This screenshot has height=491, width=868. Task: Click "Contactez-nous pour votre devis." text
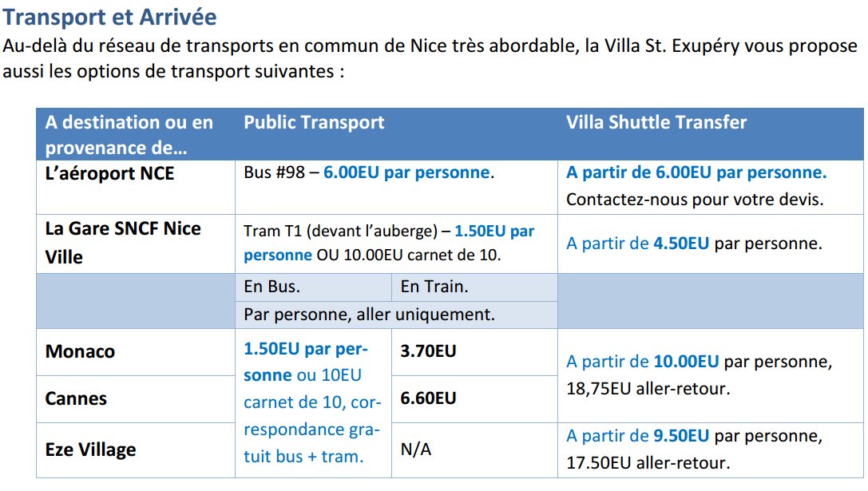[x=694, y=199]
